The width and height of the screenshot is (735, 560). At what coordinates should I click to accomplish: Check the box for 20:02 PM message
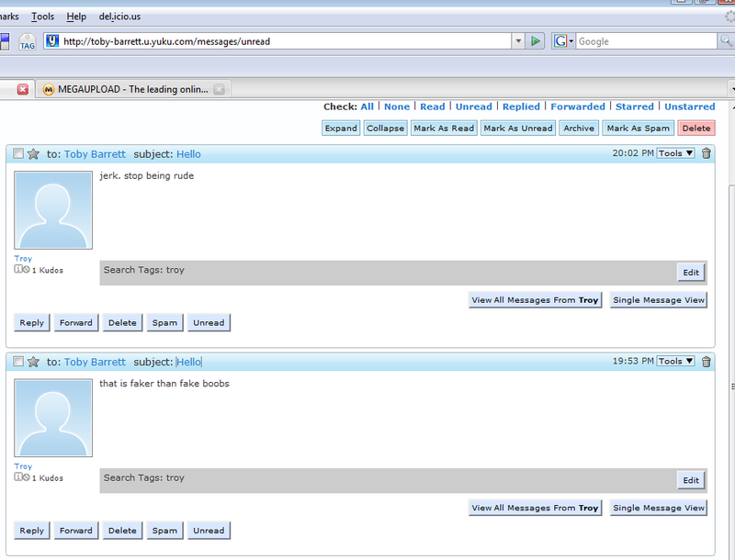click(18, 154)
